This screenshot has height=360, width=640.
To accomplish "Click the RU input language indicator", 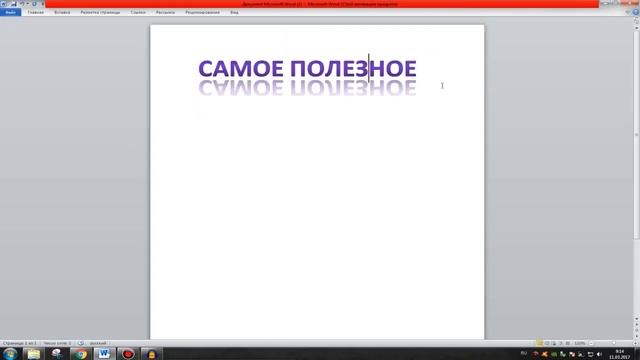I will point(524,353).
